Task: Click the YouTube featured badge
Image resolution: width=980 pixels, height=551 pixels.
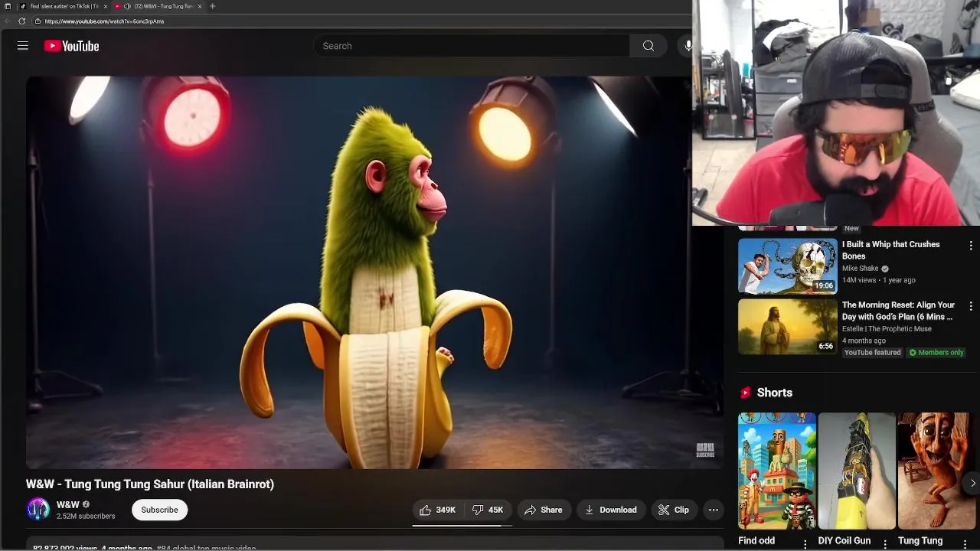Action: click(x=872, y=353)
